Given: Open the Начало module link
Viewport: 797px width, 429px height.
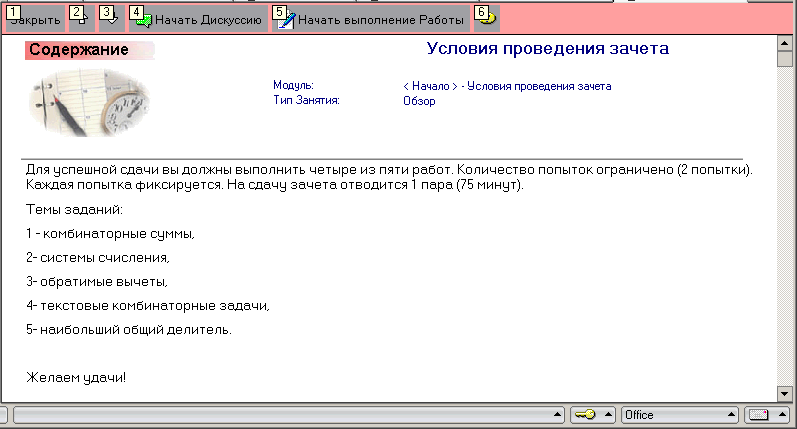Looking at the screenshot, I should tap(431, 86).
